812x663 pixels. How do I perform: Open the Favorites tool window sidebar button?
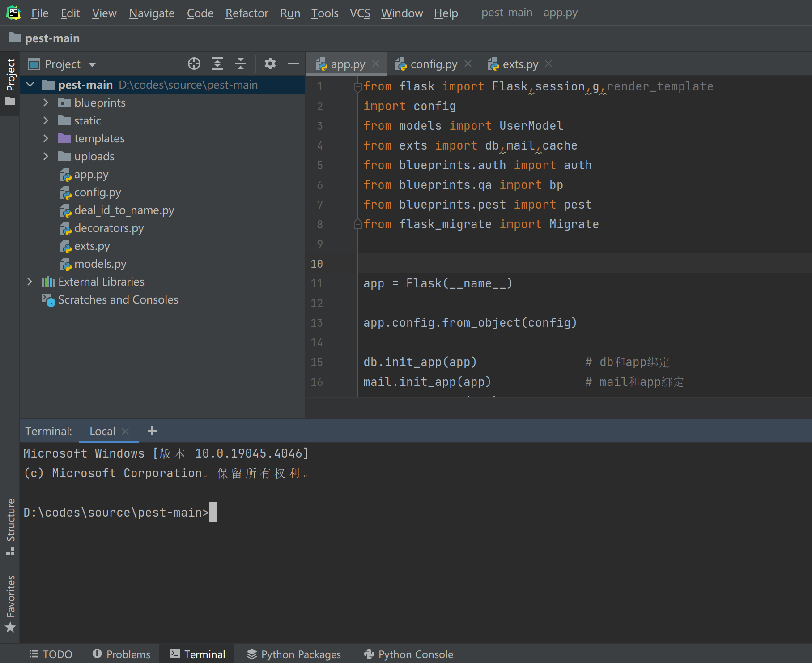coord(10,603)
